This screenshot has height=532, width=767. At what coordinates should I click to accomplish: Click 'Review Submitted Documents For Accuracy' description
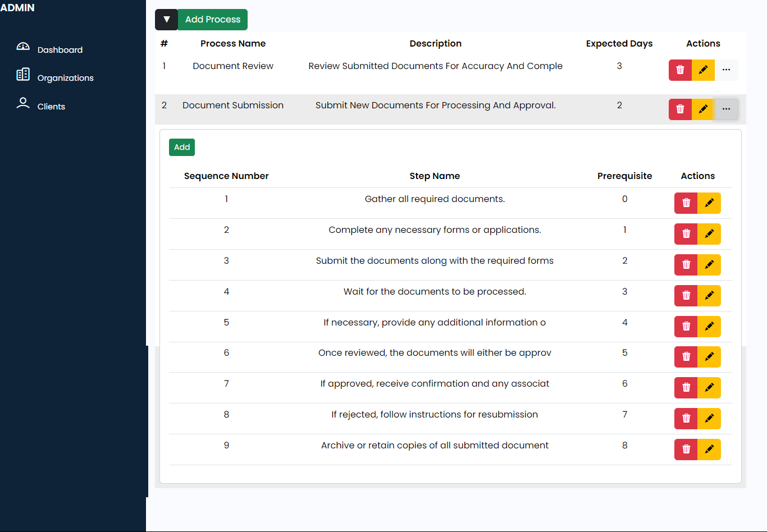pyautogui.click(x=435, y=66)
